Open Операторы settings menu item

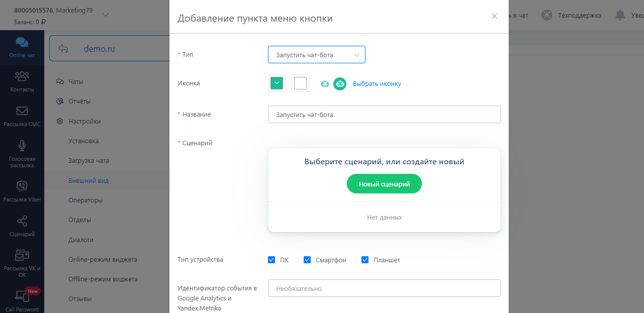85,200
